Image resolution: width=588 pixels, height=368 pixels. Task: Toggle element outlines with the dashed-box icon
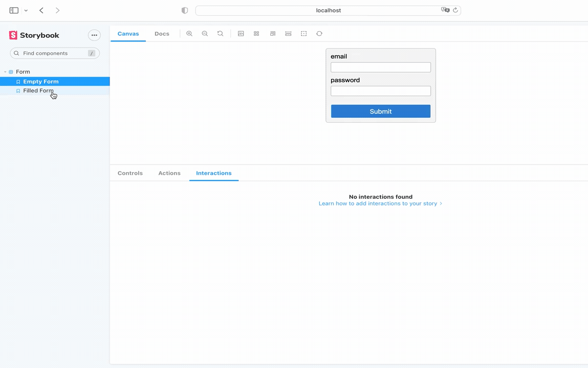pyautogui.click(x=303, y=33)
